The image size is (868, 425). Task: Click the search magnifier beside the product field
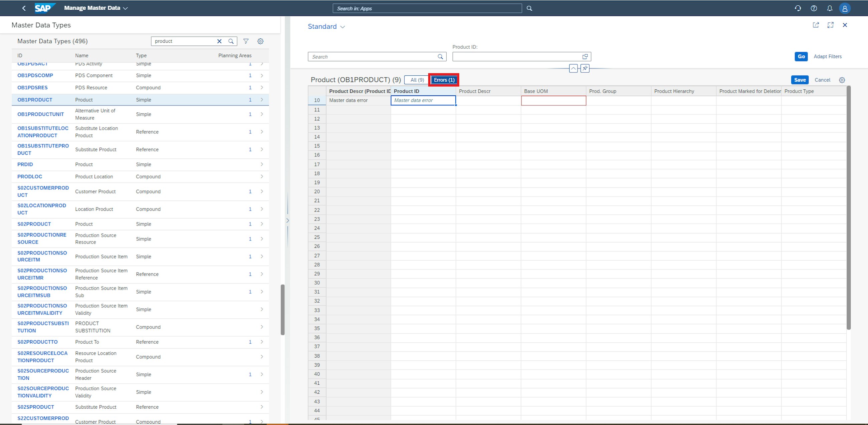click(231, 41)
